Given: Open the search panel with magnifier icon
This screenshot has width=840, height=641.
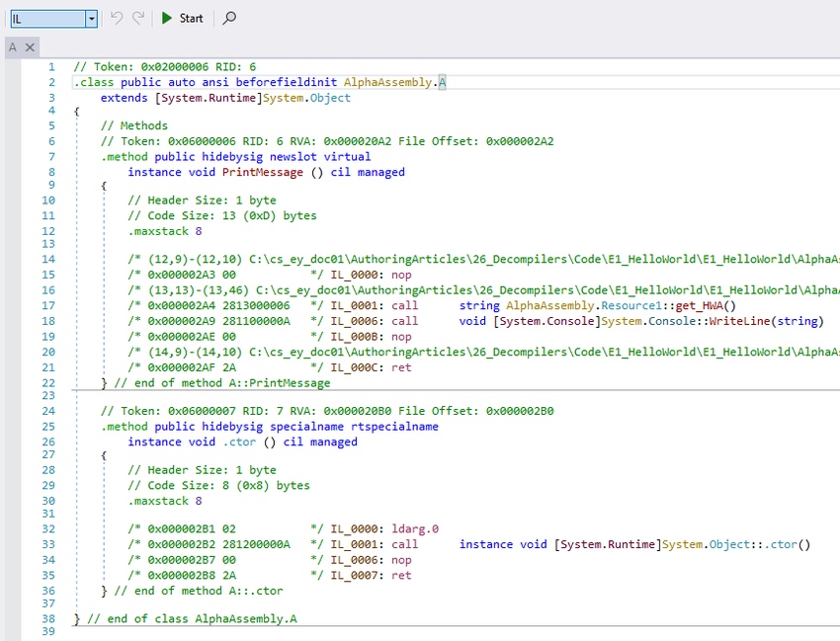Looking at the screenshot, I should click(x=228, y=18).
